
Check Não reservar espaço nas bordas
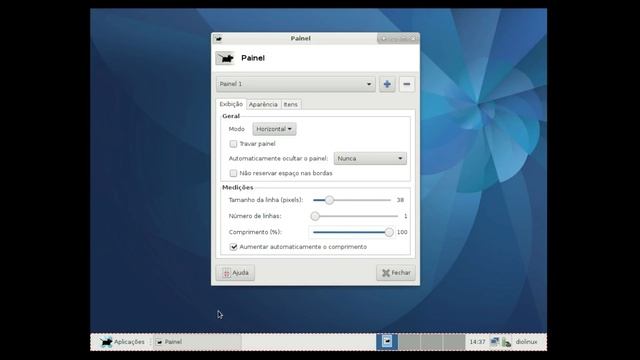[233, 173]
